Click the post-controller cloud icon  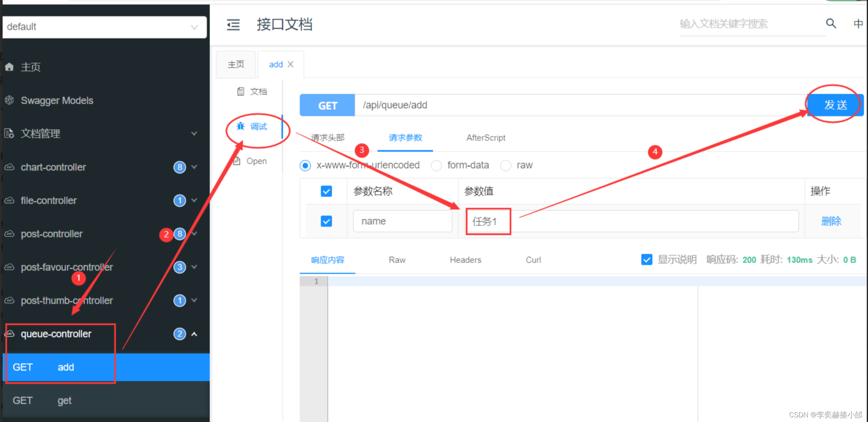point(9,234)
